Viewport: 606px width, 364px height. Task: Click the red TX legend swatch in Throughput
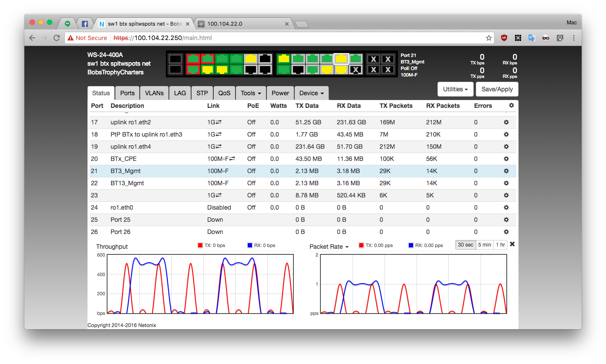pyautogui.click(x=200, y=245)
